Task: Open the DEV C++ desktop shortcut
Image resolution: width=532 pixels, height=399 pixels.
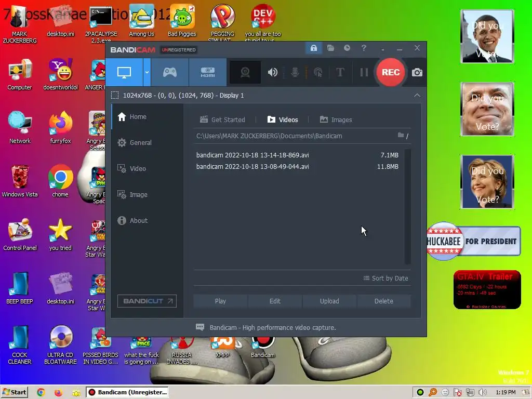Action: tap(263, 20)
